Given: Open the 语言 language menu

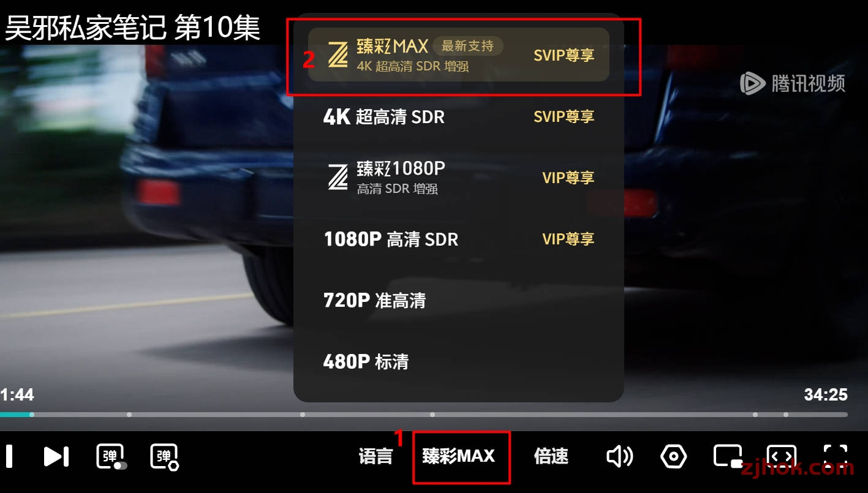Looking at the screenshot, I should [x=376, y=456].
